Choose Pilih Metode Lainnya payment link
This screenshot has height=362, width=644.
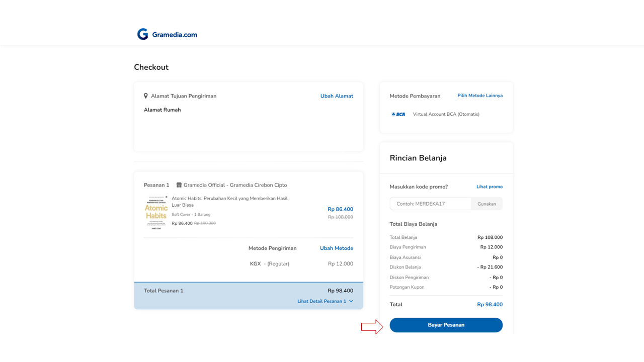tap(479, 96)
